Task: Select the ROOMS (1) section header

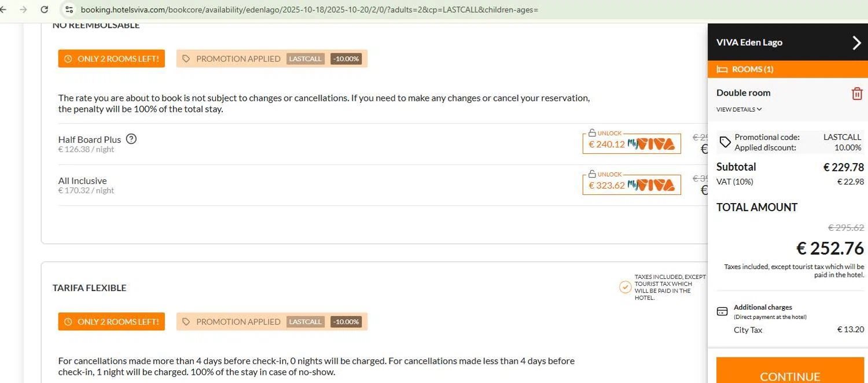Action: [788, 69]
